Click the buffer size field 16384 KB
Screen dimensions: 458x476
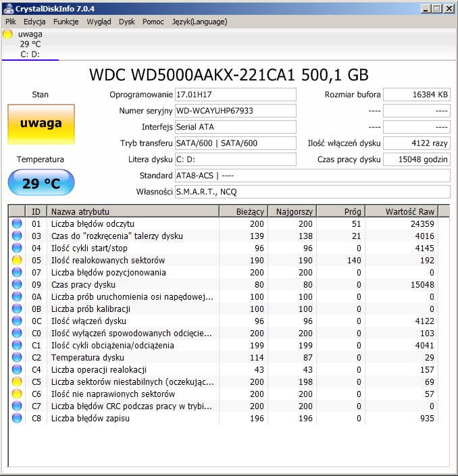(417, 95)
